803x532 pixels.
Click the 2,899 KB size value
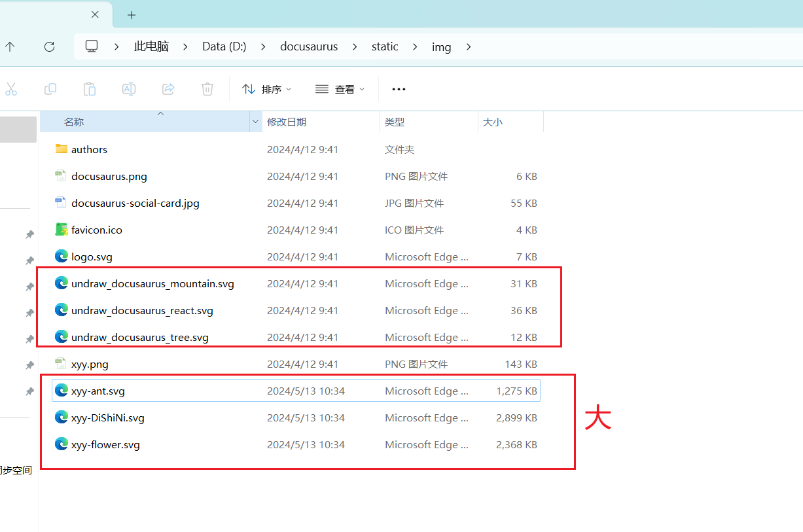(x=516, y=417)
